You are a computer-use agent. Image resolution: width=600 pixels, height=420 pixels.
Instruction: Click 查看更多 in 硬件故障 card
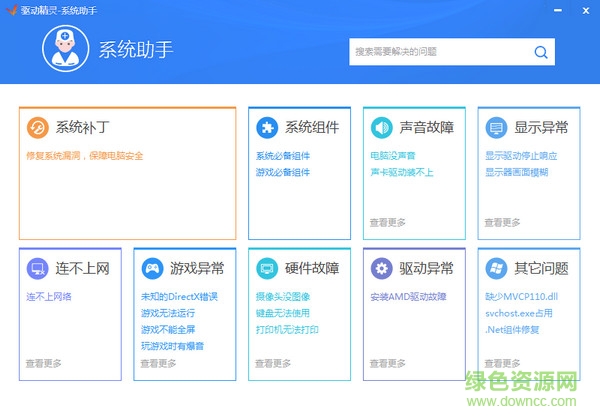tap(273, 363)
